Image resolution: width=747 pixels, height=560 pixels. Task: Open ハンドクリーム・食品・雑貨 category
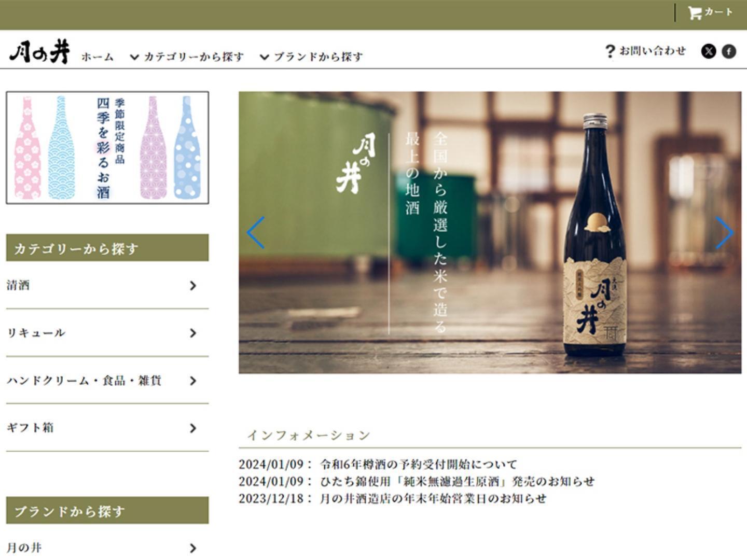pos(107,381)
